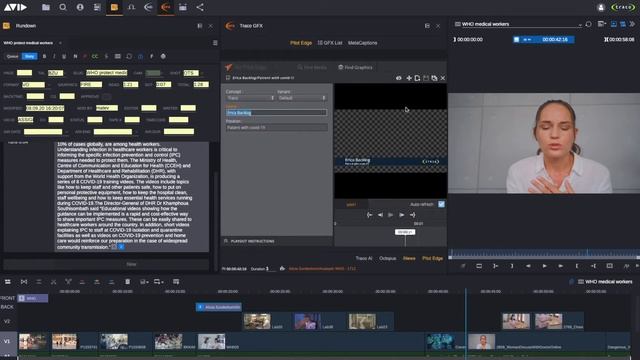640x360 pixels.
Task: Click the Position input field
Action: tap(276, 127)
